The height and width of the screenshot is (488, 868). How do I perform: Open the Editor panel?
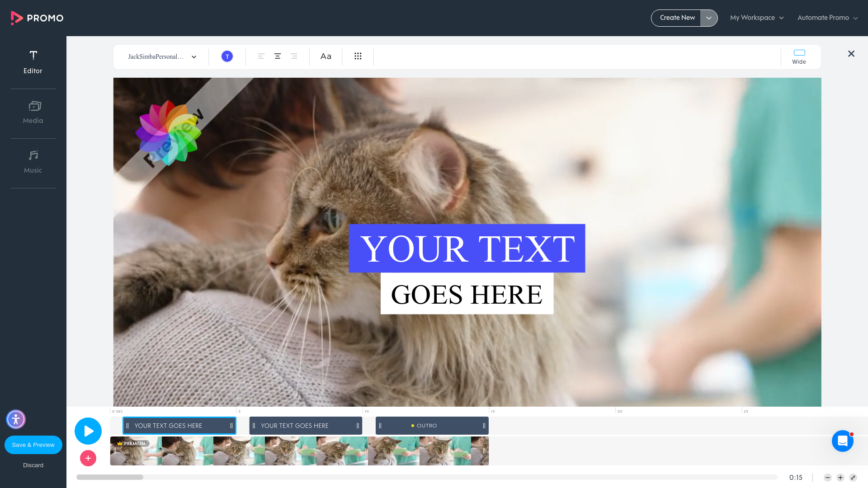coord(33,62)
